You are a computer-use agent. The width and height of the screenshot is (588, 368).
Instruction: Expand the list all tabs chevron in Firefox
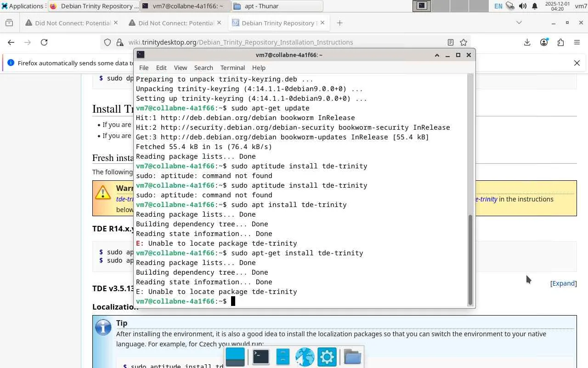pos(519,23)
